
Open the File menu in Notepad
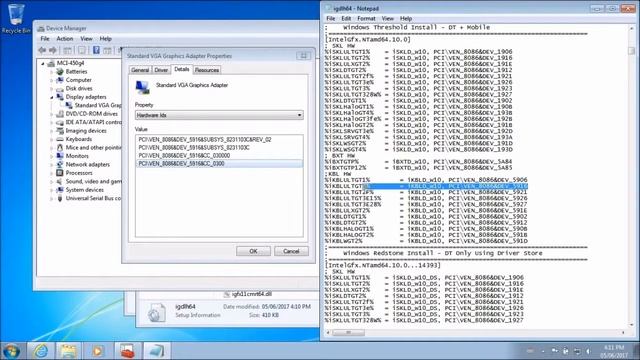pyautogui.click(x=331, y=18)
